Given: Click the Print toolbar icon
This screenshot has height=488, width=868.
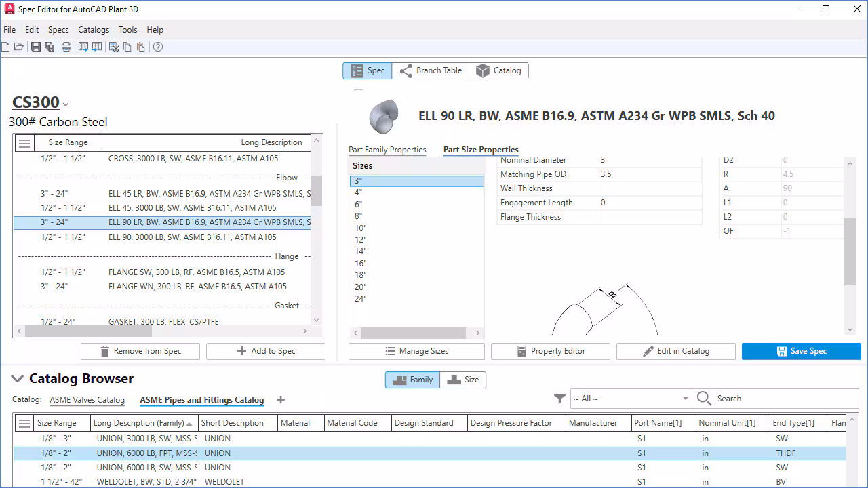Looking at the screenshot, I should coord(66,47).
